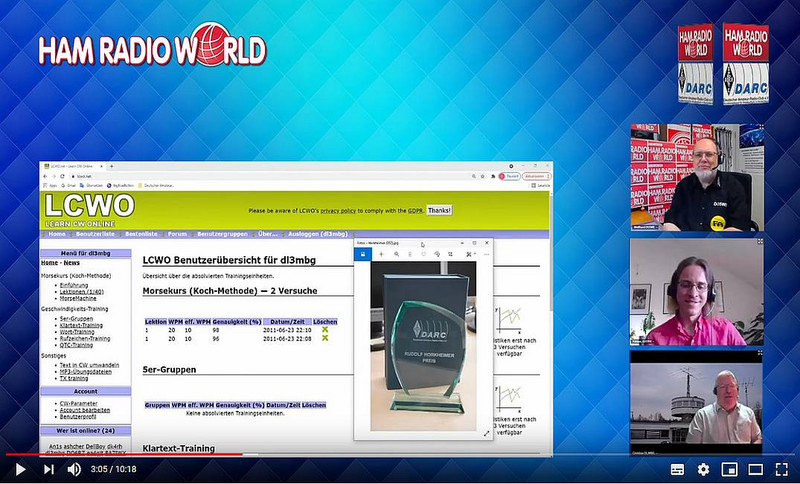Rotate the photo in Photos toolbar
Screen dimensions: 800x484
pos(437,254)
